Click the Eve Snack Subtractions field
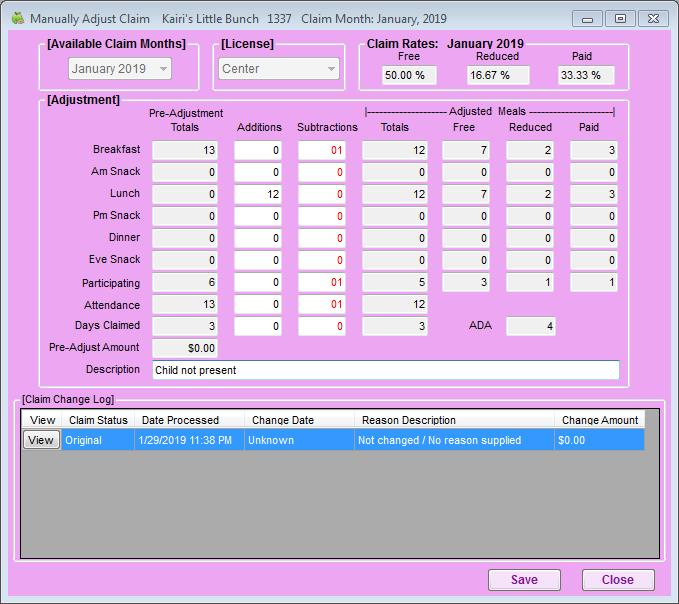Viewport: 679px width, 604px height. pyautogui.click(x=321, y=260)
